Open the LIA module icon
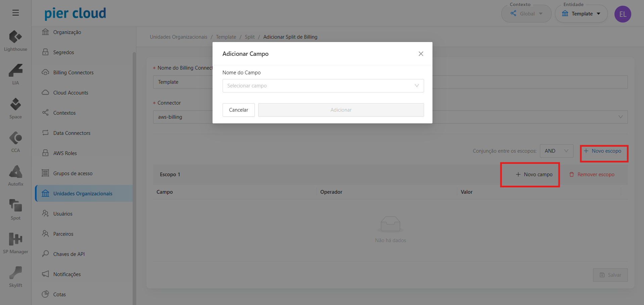This screenshot has height=305, width=644. pyautogui.click(x=15, y=71)
